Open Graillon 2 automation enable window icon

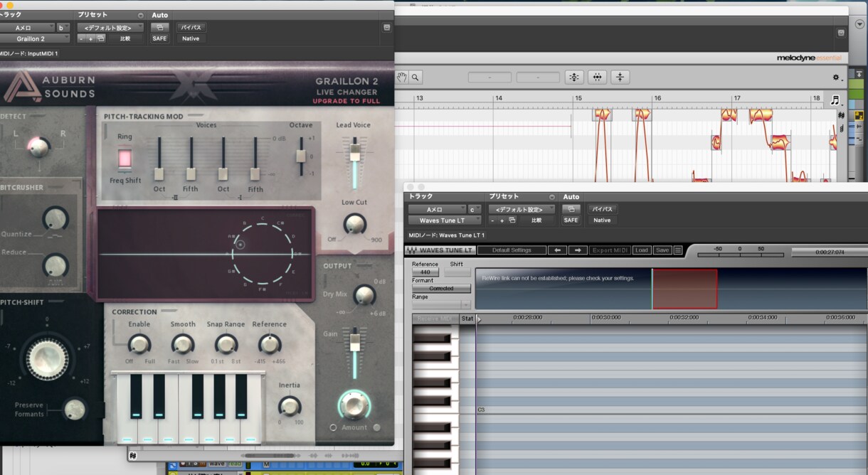pos(159,28)
